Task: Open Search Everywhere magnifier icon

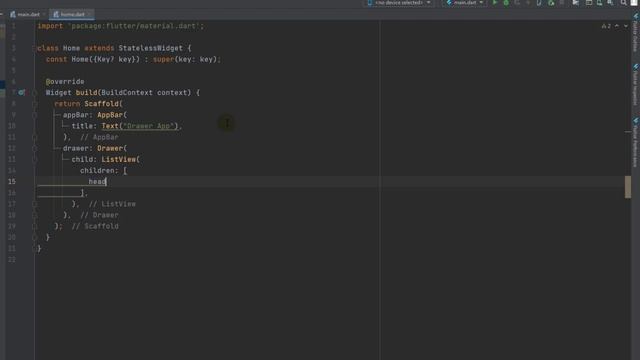Action: click(624, 3)
